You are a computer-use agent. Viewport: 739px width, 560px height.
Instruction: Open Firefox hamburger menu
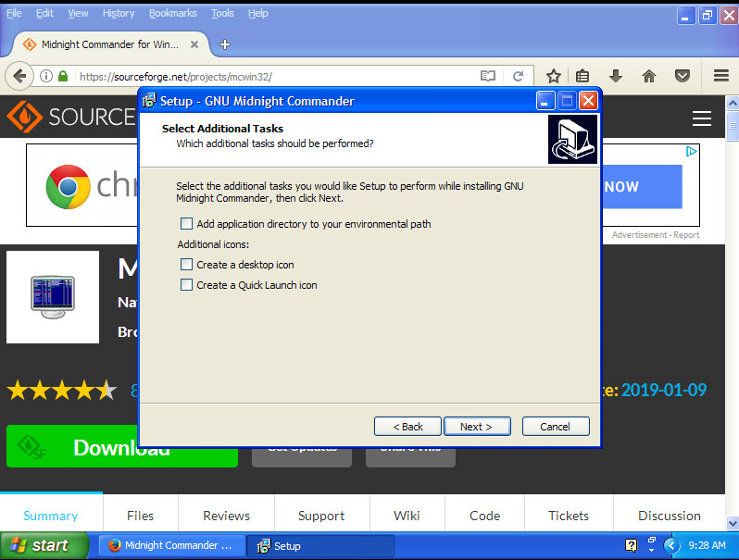coord(721,76)
